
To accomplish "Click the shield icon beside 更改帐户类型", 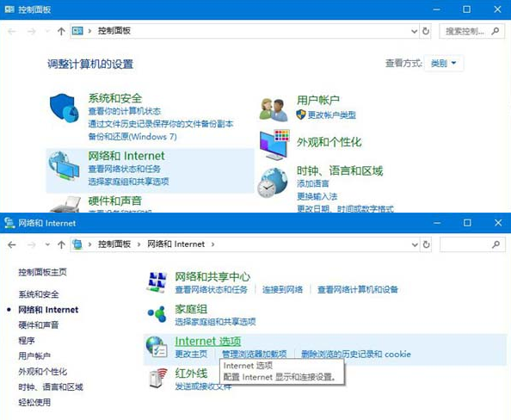I will coord(301,114).
